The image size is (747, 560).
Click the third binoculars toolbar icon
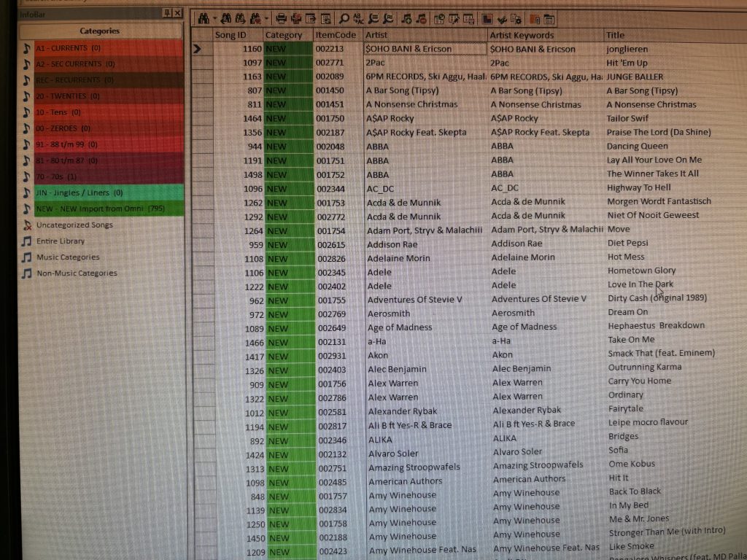coord(241,18)
